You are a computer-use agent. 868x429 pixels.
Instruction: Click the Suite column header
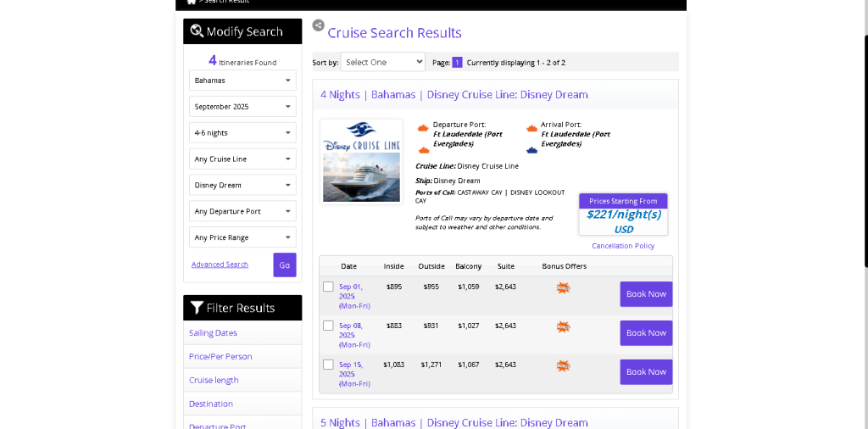pyautogui.click(x=506, y=266)
